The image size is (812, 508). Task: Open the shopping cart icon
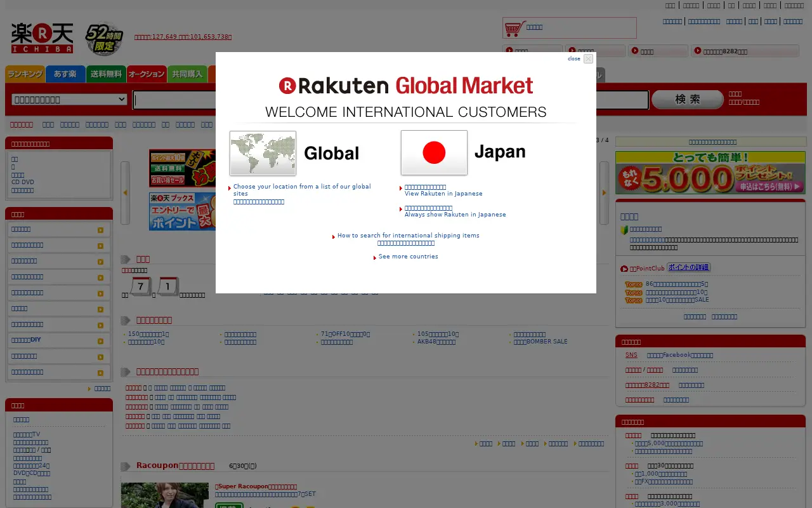coord(515,28)
